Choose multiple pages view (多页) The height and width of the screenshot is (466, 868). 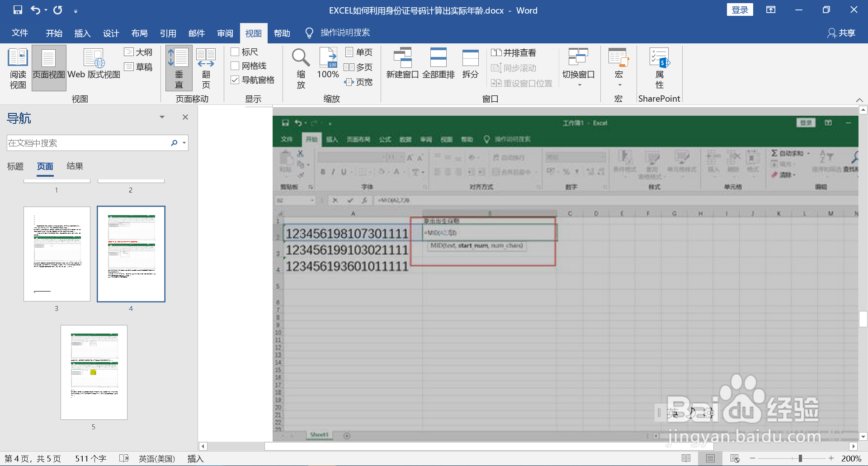(358, 67)
